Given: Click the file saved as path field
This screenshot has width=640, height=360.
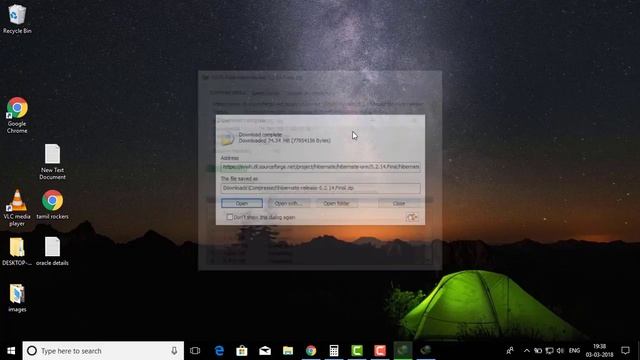Looking at the screenshot, I should (x=320, y=188).
